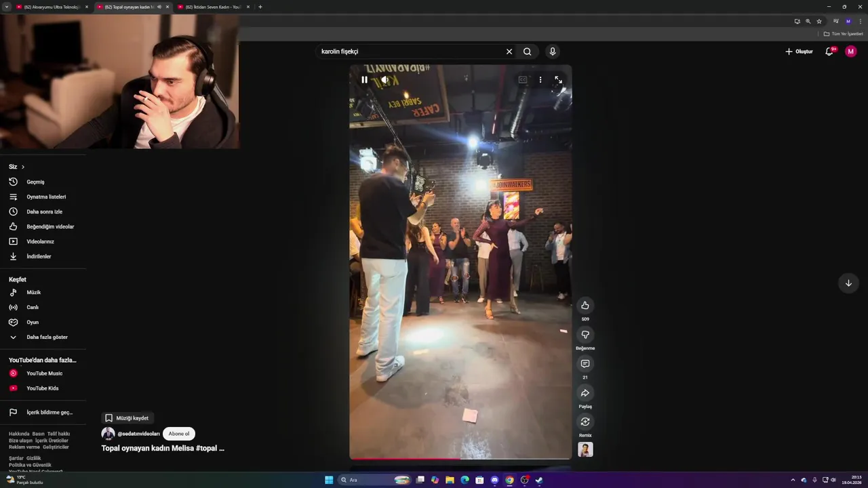
Task: Open YouTube notifications bell
Action: pos(829,52)
